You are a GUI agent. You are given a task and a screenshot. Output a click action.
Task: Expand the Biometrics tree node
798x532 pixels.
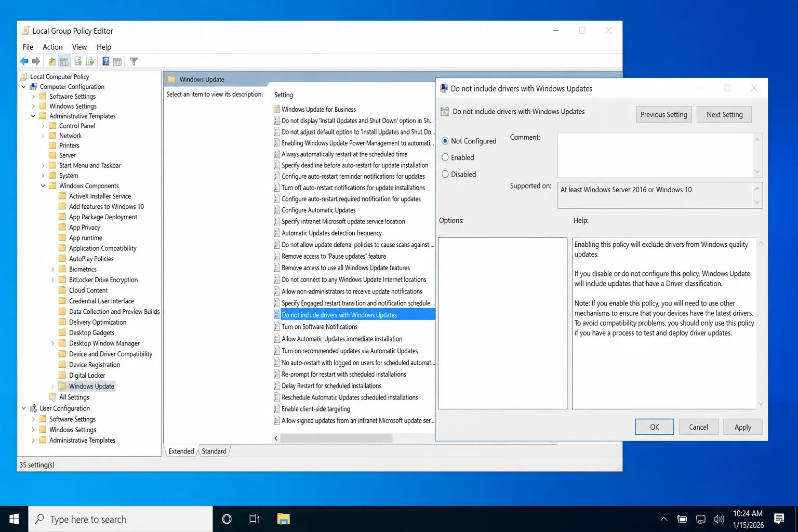pyautogui.click(x=53, y=269)
